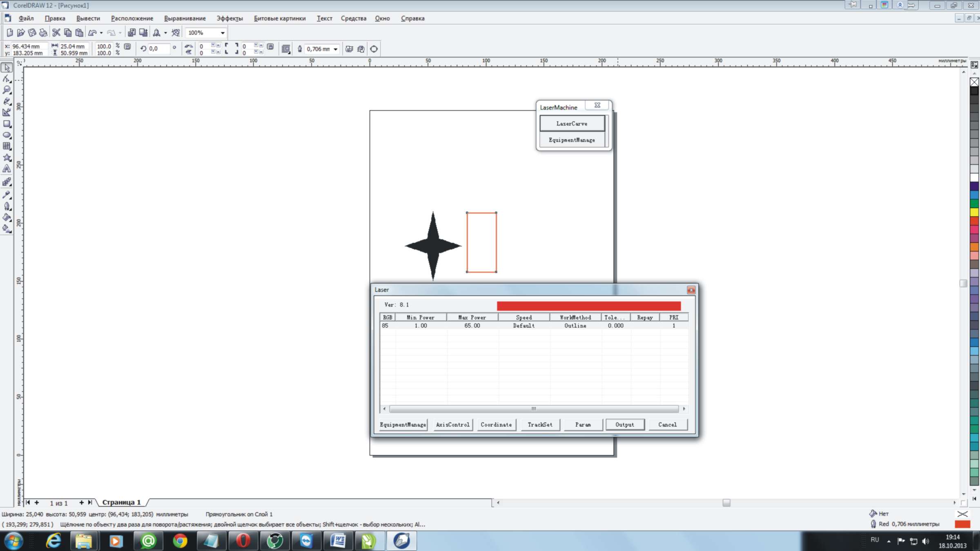Open the Эффекты menu
The width and height of the screenshot is (980, 551).
point(229,18)
